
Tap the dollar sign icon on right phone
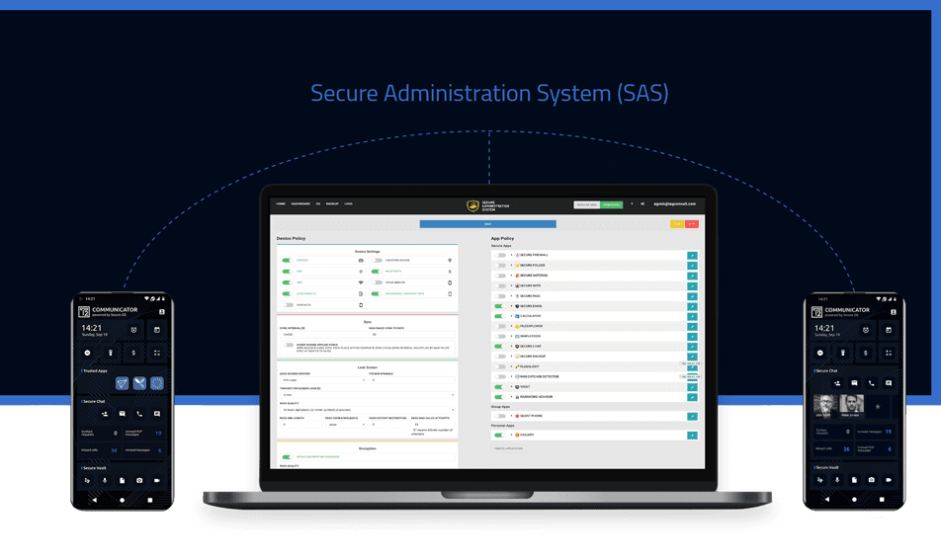tap(866, 352)
